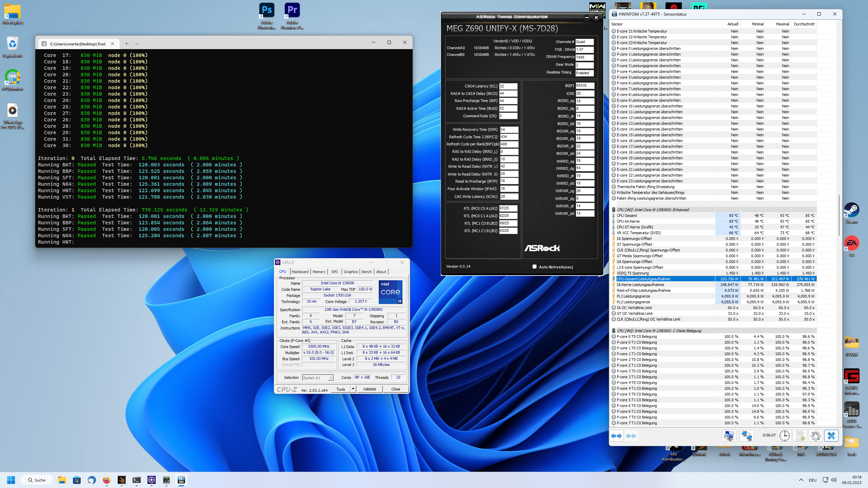Screen dimensions: 868x488
Task: Click tCL value field in Timing Configurator
Action: [508, 86]
